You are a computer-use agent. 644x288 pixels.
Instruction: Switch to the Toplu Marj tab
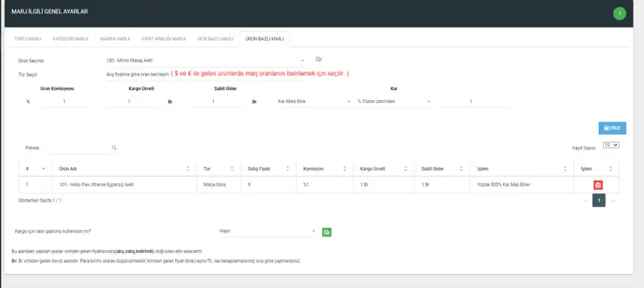27,39
